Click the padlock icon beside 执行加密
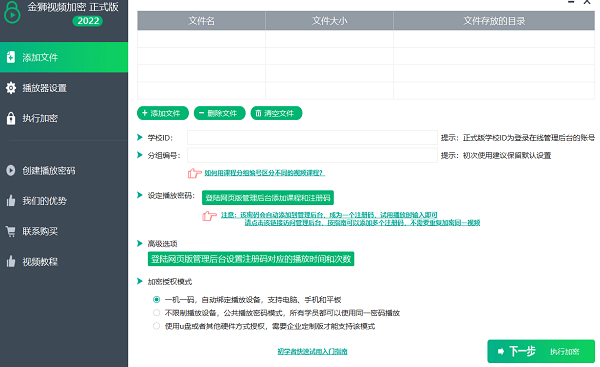The width and height of the screenshot is (600, 367). point(11,118)
